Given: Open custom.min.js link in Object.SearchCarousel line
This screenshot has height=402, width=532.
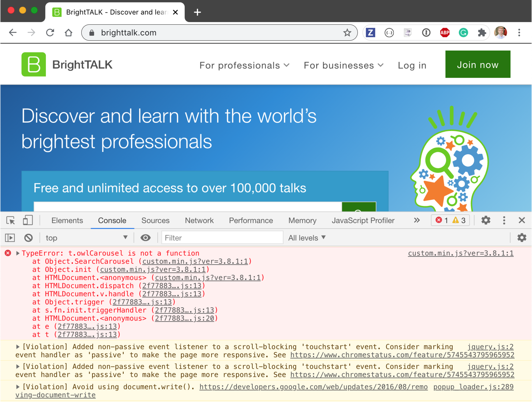Looking at the screenshot, I should (195, 261).
